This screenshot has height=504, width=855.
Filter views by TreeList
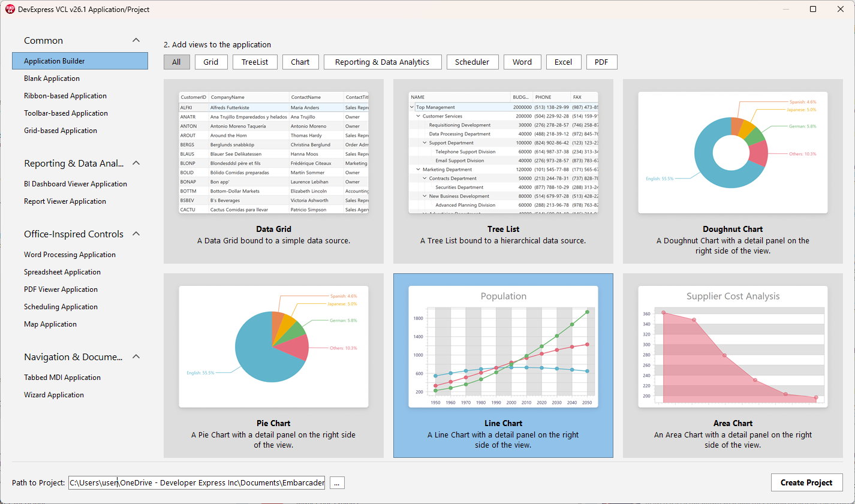[255, 62]
